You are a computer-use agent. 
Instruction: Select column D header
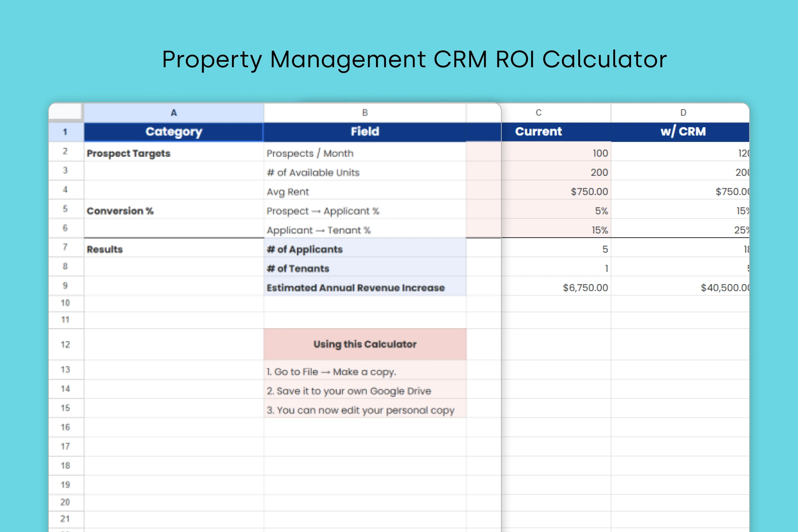pos(683,113)
